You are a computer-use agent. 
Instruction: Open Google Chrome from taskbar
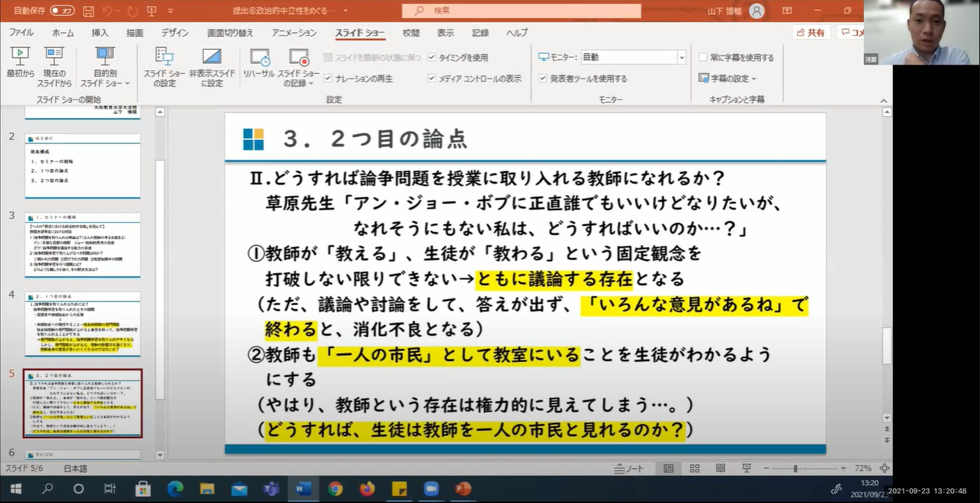335,489
